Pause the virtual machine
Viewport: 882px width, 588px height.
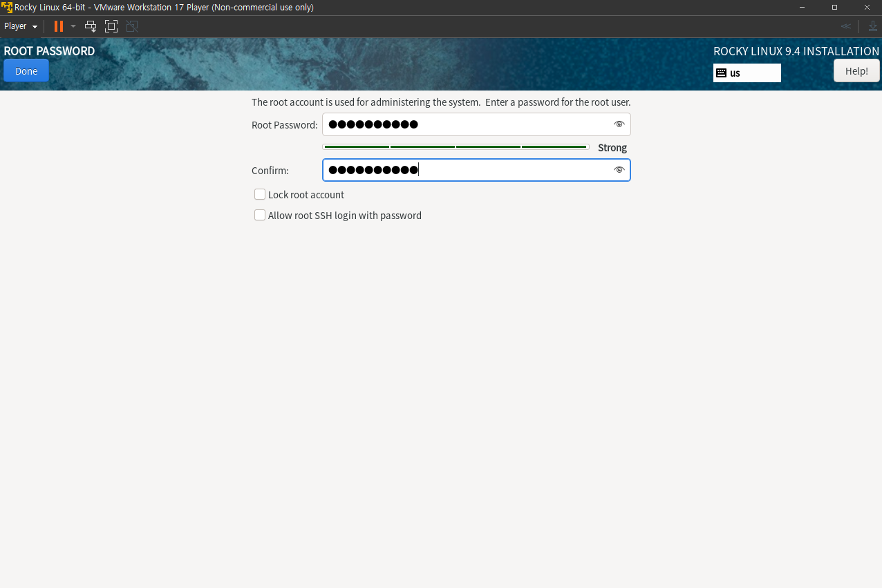[59, 26]
